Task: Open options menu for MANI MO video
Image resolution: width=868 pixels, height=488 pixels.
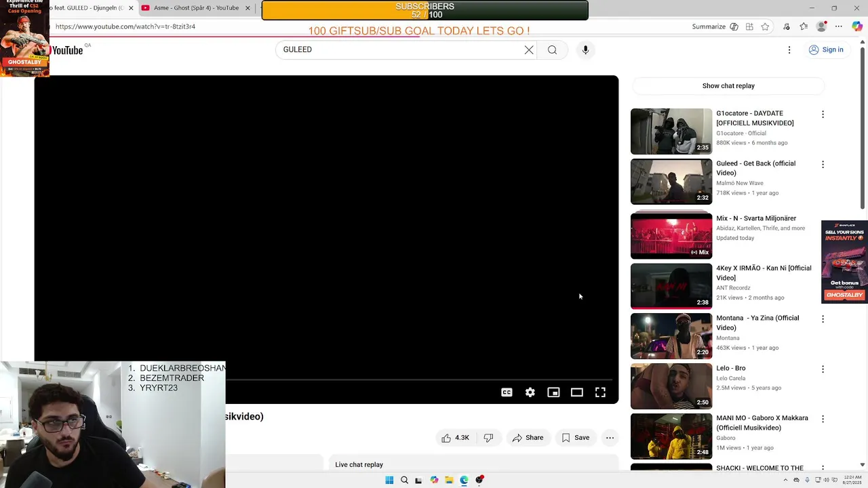Action: pos(823,420)
